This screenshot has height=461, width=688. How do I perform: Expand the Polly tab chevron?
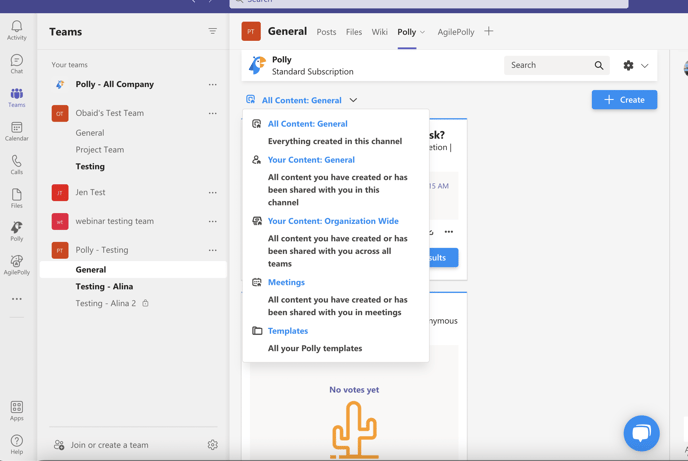(x=423, y=32)
